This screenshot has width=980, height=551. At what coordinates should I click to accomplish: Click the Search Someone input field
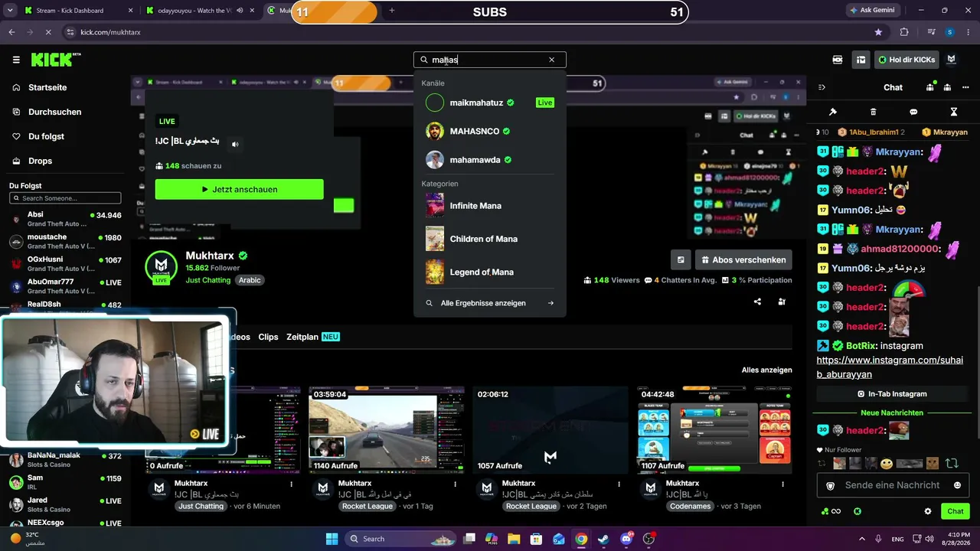pos(65,198)
